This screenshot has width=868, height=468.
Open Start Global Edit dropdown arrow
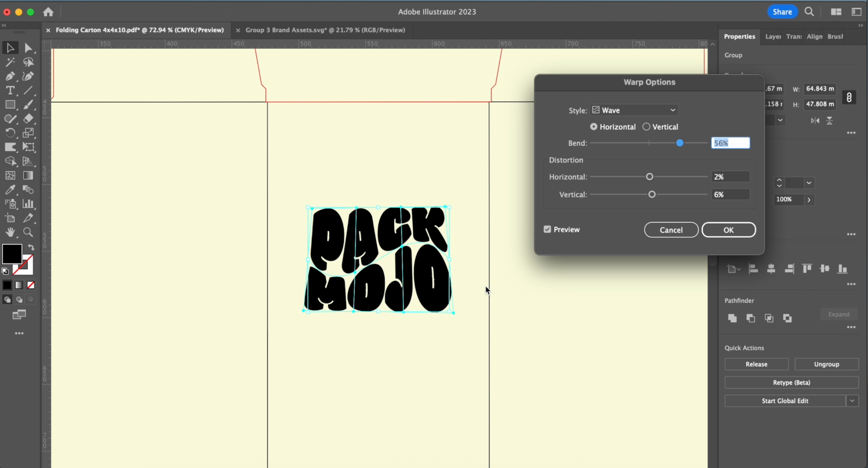tap(852, 401)
